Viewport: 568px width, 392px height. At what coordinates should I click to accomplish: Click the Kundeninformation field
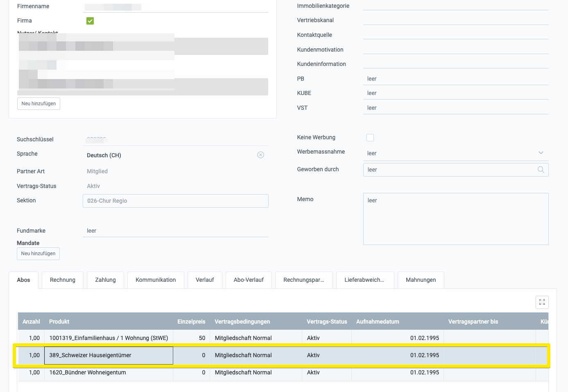(x=456, y=63)
